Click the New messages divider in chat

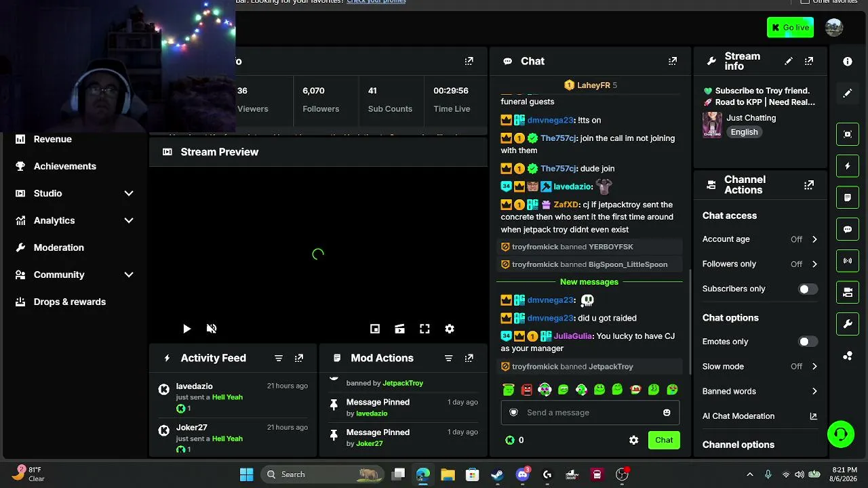click(x=589, y=282)
